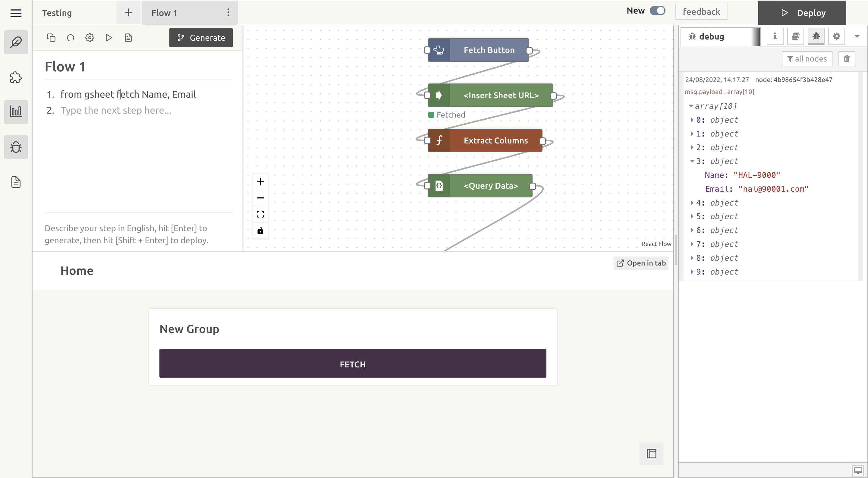
Task: Expand object 4 in debug output
Action: pyautogui.click(x=692, y=203)
